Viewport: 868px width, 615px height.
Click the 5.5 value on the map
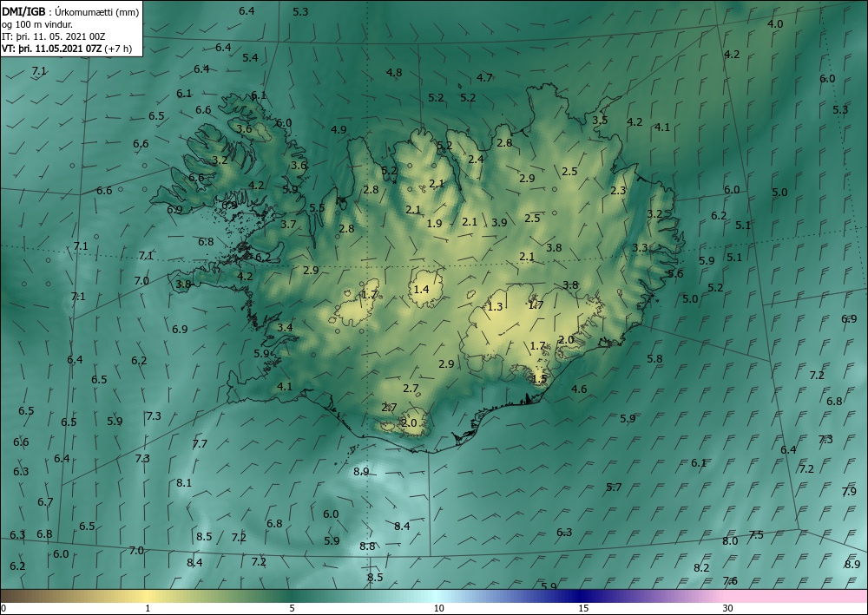pyautogui.click(x=317, y=208)
